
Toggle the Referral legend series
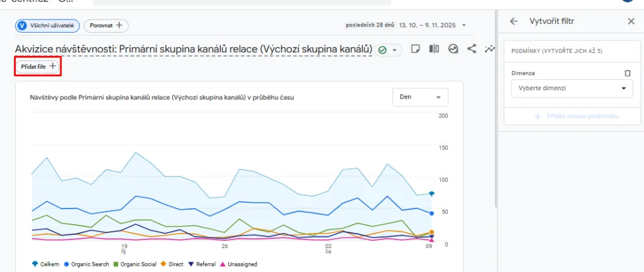click(202, 264)
